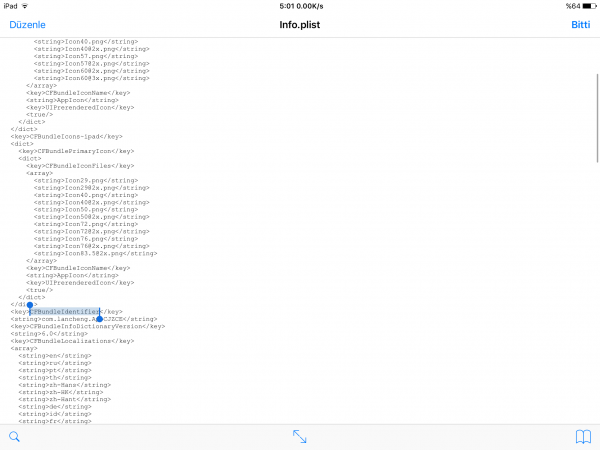The image size is (600, 450).
Task: Tap the ru localization string
Action: [55, 363]
